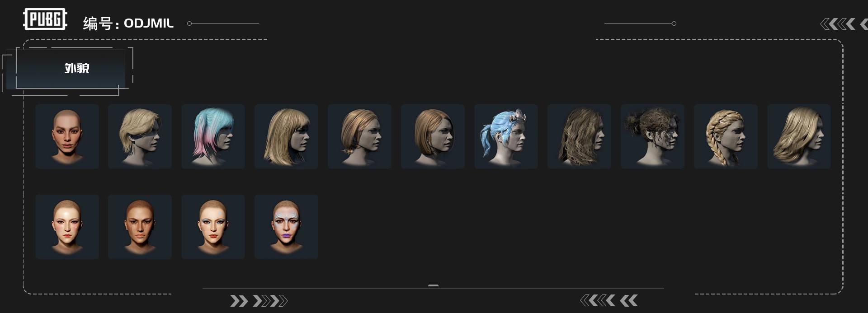Select the pale face with natural makeup
Viewport: 868px width, 313px height.
pos(67,227)
